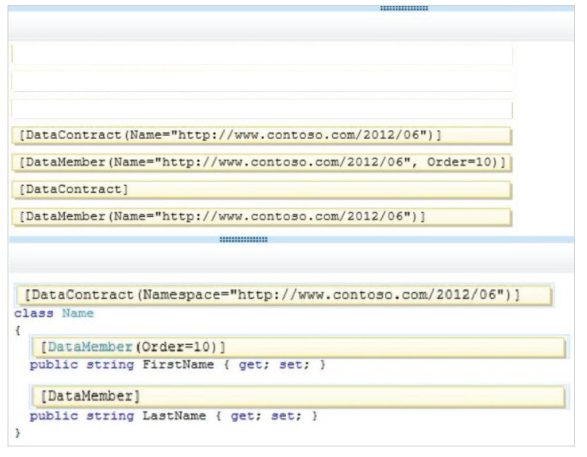Viewport: 587px width, 457px height.
Task: Click the LastName property declaration line
Action: point(173,416)
